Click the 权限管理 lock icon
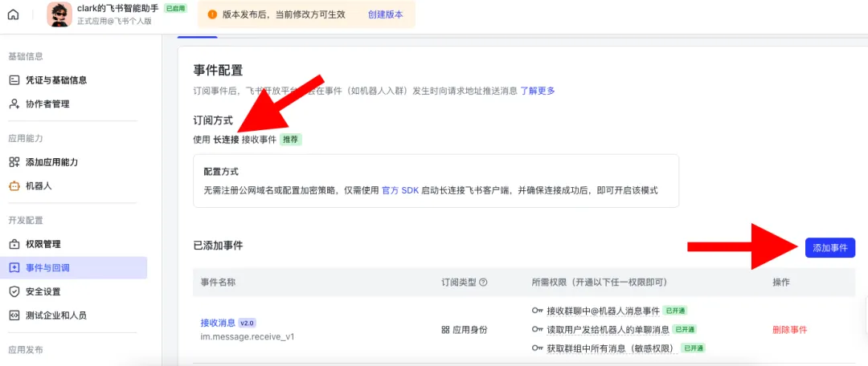This screenshot has width=868, height=366. coord(14,244)
